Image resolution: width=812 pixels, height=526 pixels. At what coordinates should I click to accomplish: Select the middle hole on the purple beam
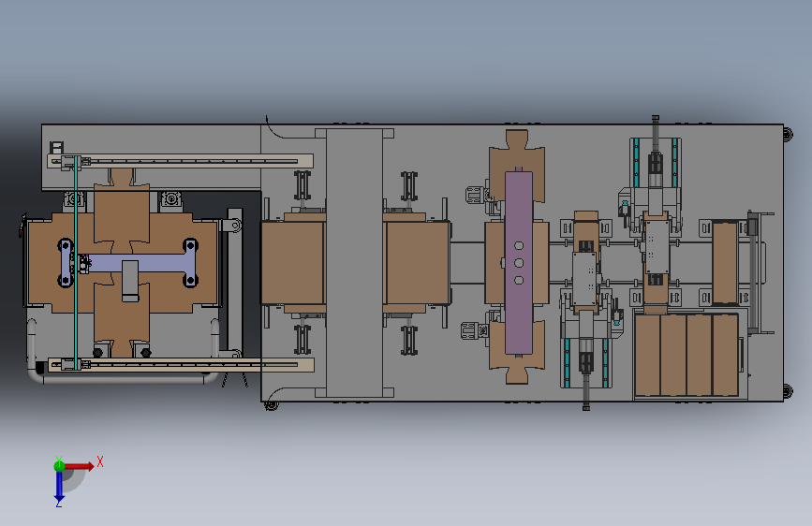519,263
